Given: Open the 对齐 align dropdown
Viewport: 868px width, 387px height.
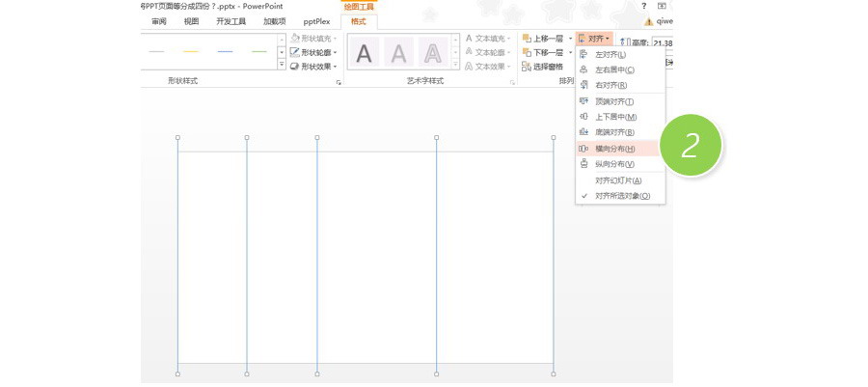Looking at the screenshot, I should click(x=595, y=39).
